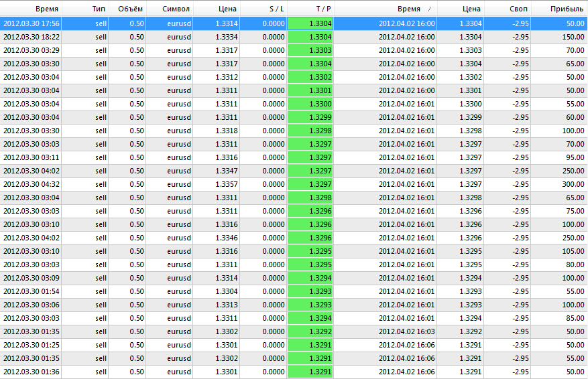Click the green T/P cell 1.3301
This screenshot has width=588, height=379.
point(310,90)
